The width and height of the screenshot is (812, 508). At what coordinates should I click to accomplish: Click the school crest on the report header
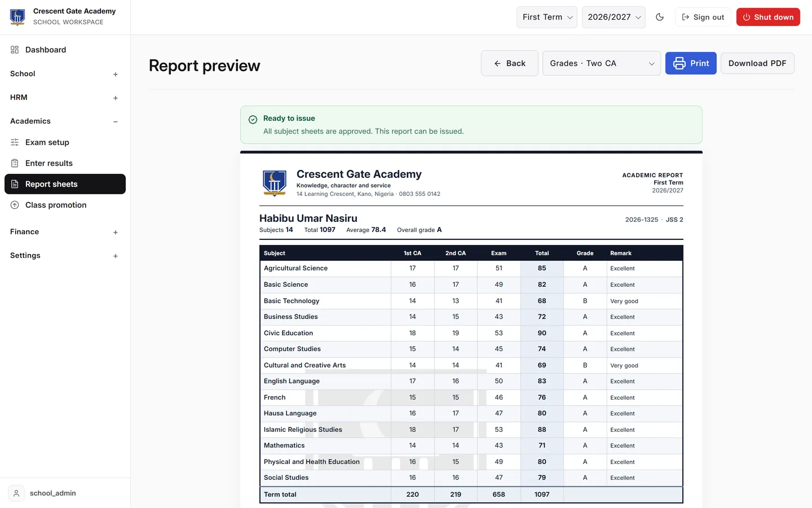point(275,183)
